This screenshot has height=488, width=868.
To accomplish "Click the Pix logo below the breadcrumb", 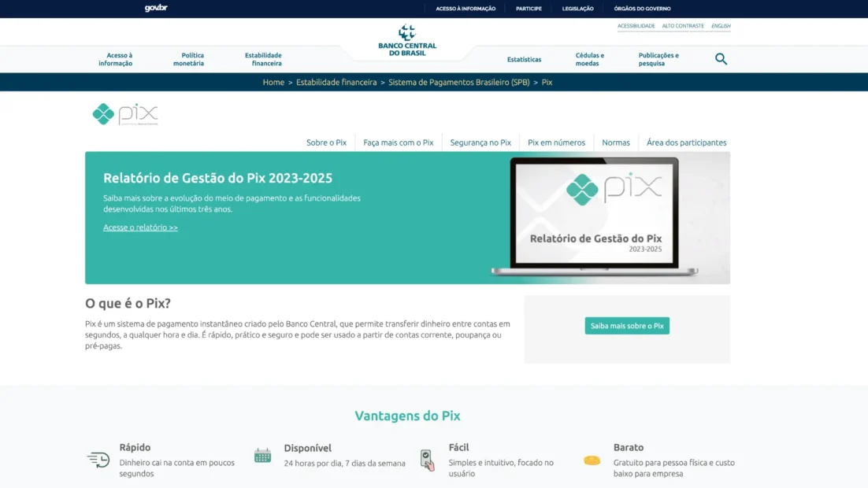I will pos(125,114).
